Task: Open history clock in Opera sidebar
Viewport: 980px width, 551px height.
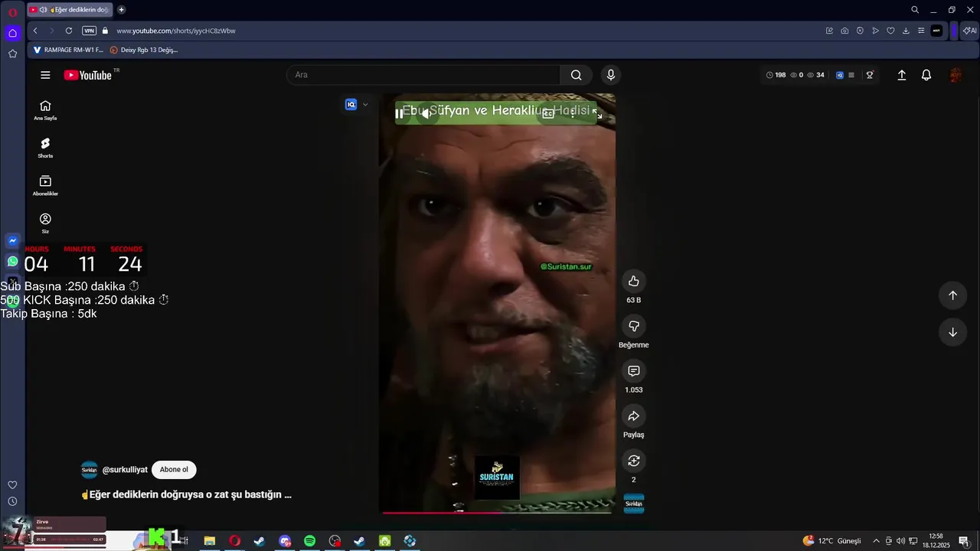Action: (x=12, y=502)
